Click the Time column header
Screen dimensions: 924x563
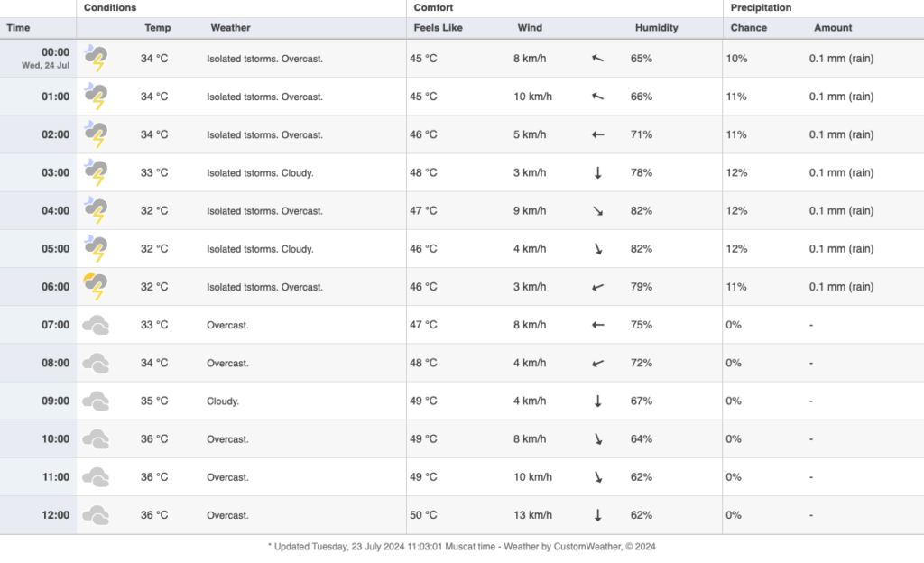click(18, 28)
